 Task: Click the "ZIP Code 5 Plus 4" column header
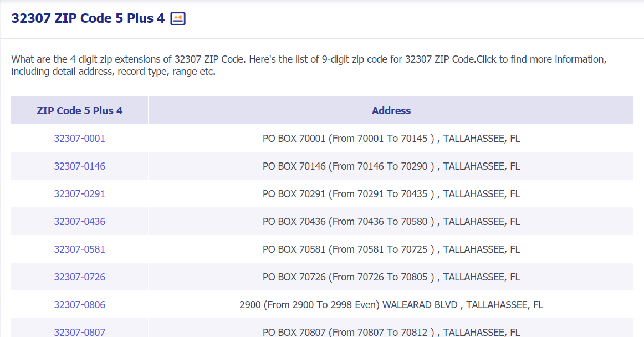(79, 111)
